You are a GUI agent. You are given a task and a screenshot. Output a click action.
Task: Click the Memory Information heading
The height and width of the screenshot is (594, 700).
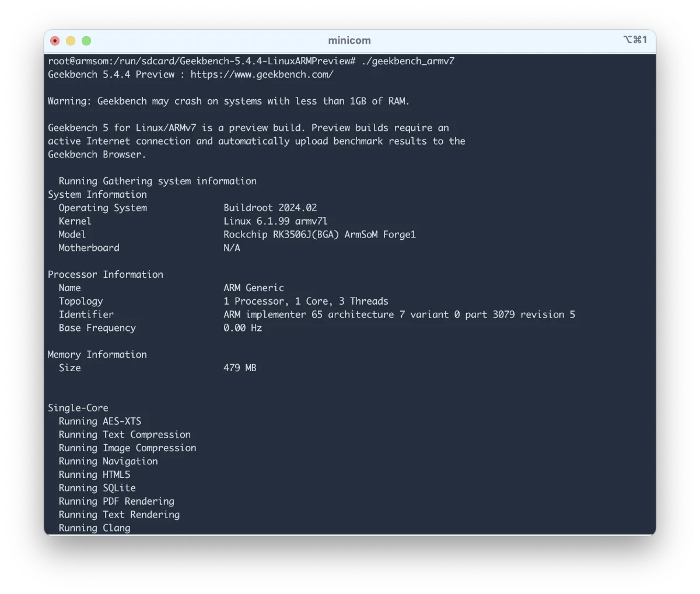(x=97, y=354)
